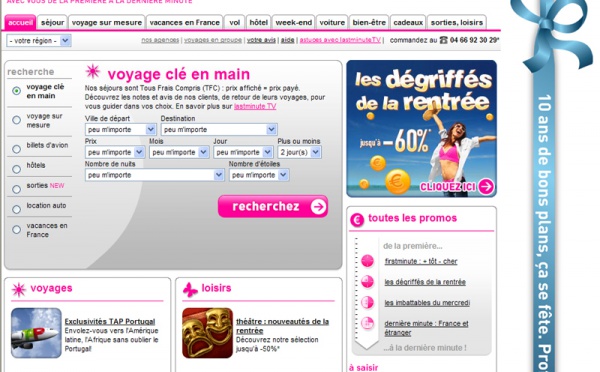Open the Destination dropdown
Image resolution: width=600 pixels, height=372 pixels.
(219, 130)
